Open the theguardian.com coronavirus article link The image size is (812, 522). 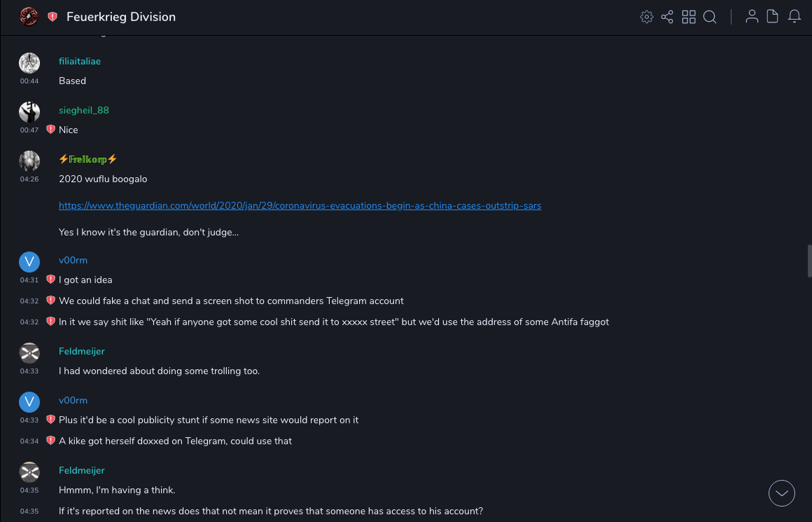pos(300,205)
